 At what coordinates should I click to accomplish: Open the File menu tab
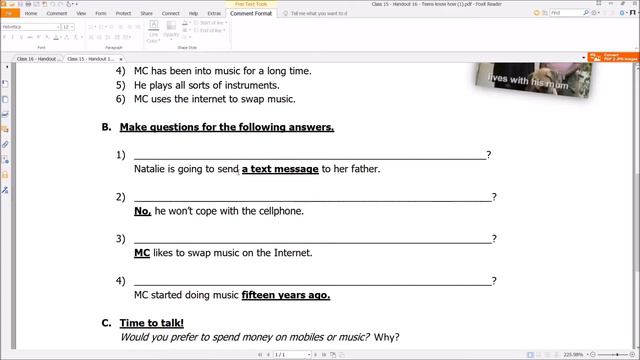coord(10,13)
